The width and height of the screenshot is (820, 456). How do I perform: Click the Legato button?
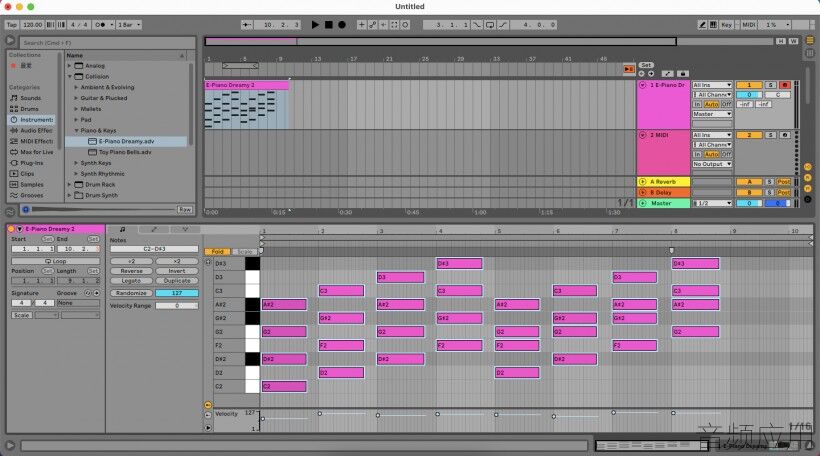click(131, 281)
